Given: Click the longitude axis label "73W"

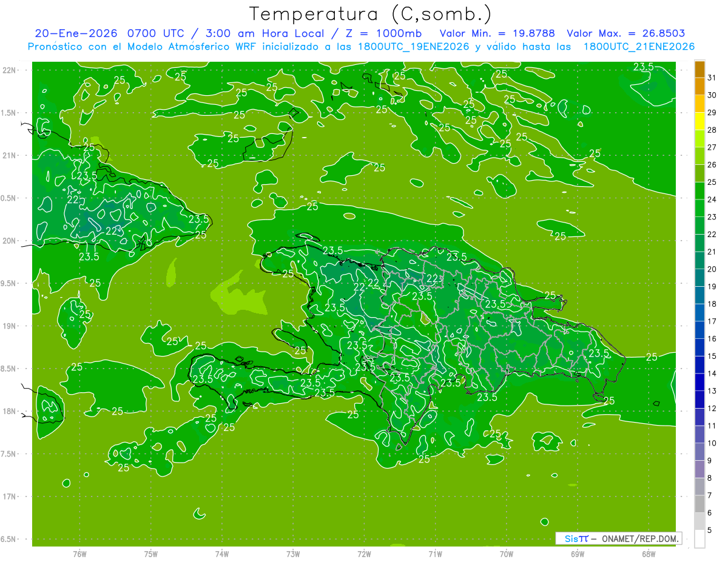Looking at the screenshot, I should 293,554.
